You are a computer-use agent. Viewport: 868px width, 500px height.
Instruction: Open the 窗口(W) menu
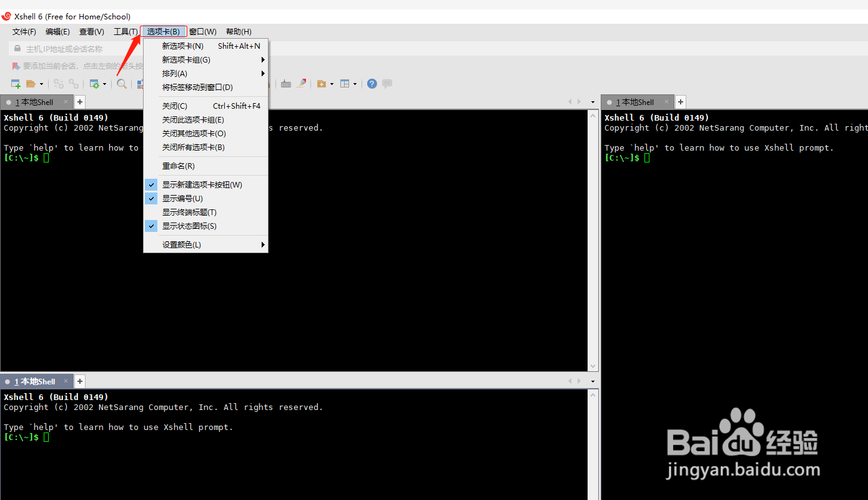(x=203, y=32)
